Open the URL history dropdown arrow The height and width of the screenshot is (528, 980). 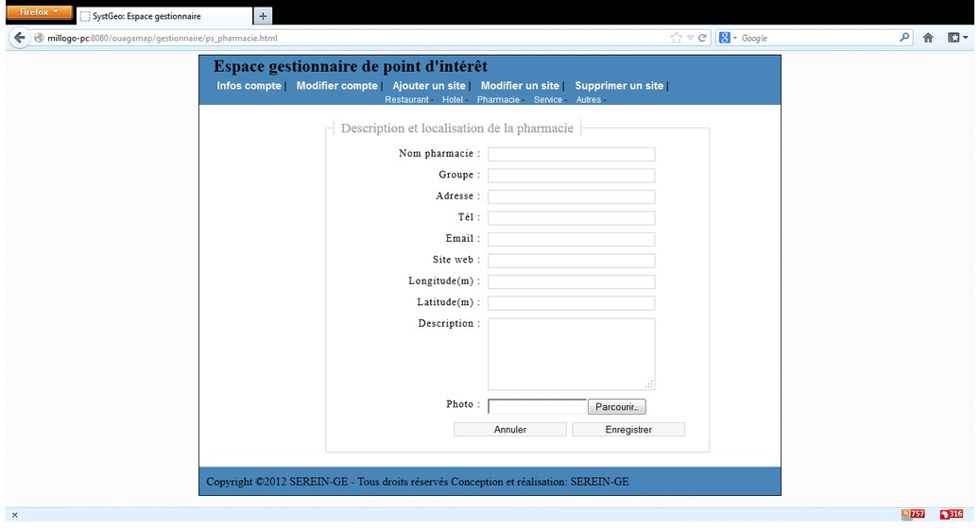pyautogui.click(x=690, y=38)
